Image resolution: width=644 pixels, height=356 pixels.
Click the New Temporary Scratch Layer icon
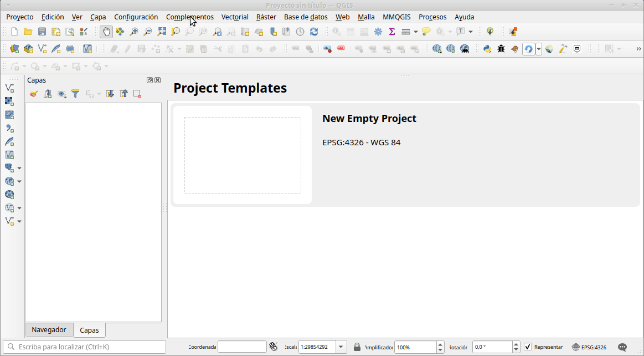70,49
